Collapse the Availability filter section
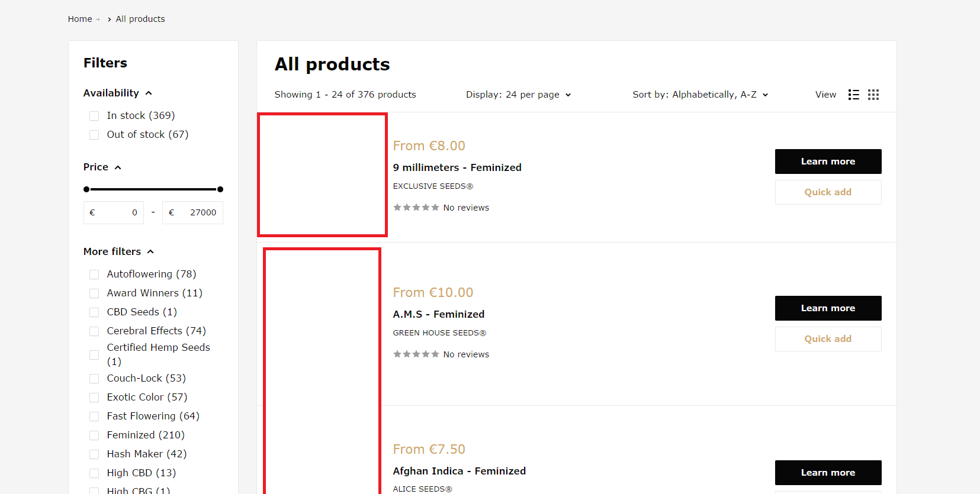Viewport: 980px width, 494px height. (118, 93)
